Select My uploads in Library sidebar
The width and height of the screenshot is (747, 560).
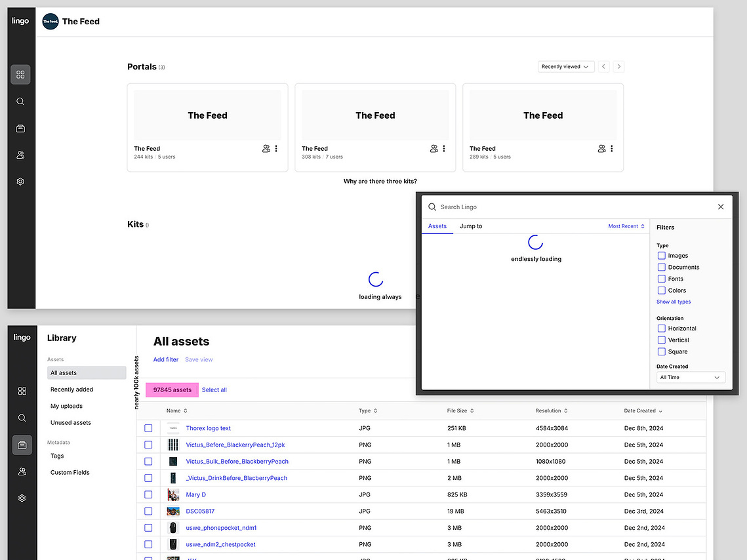point(67,406)
